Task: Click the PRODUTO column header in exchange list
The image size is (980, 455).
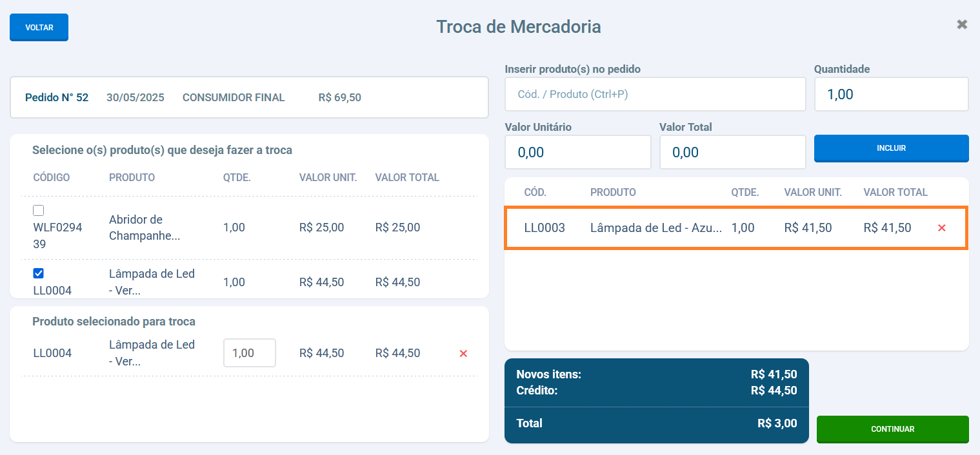Action: pyautogui.click(x=132, y=177)
